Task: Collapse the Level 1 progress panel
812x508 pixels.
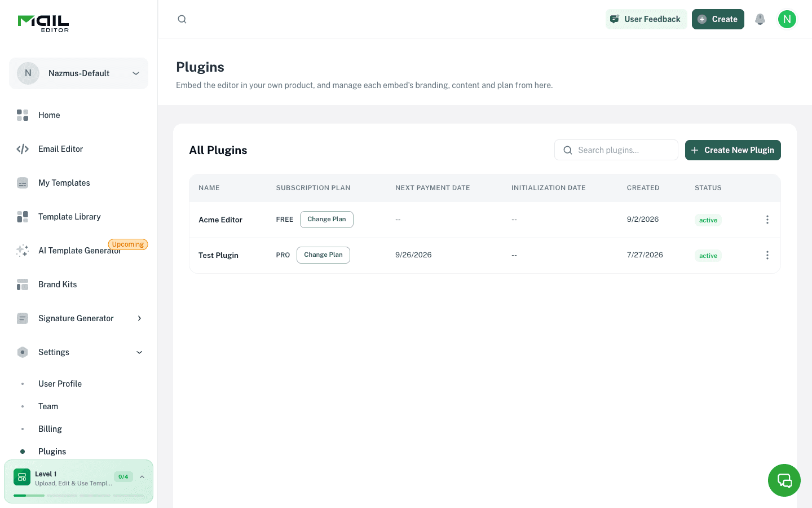Action: click(142, 477)
